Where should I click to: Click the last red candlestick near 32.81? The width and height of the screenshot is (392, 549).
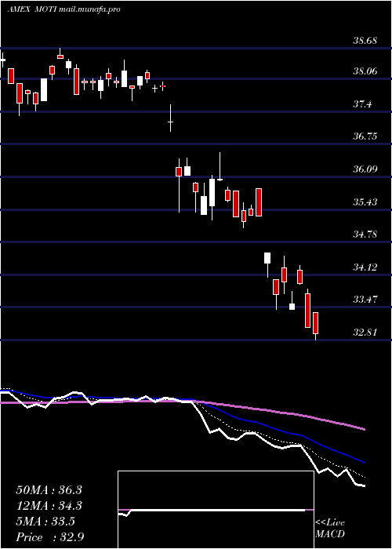tap(315, 326)
